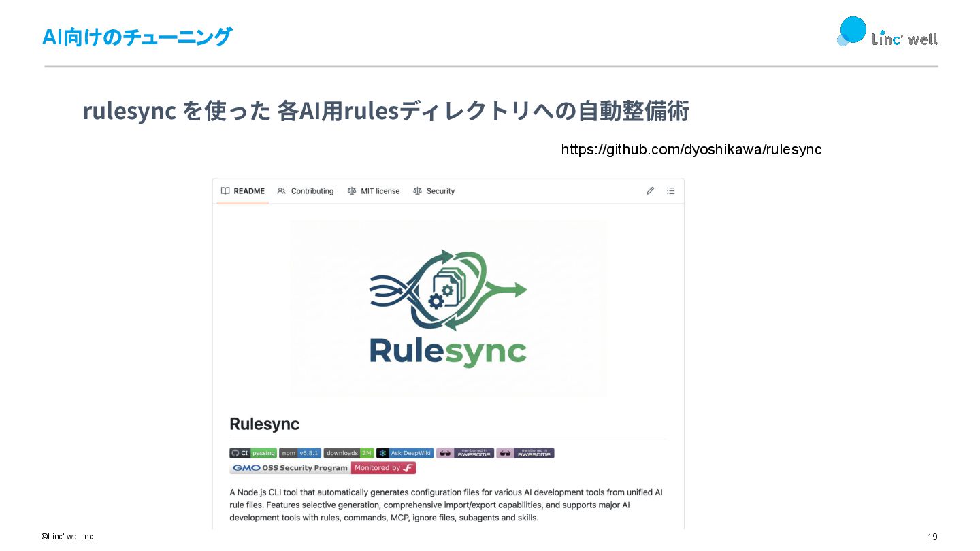
Task: Click the Linc'well logo
Action: (x=887, y=32)
